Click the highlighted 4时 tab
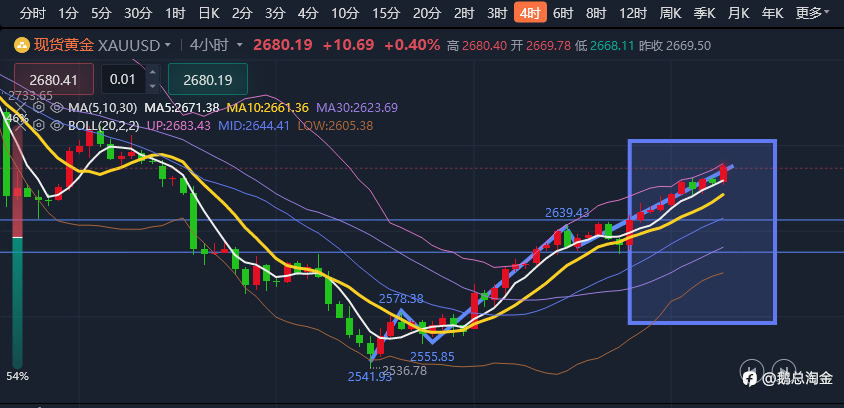The width and height of the screenshot is (844, 408). tap(530, 12)
